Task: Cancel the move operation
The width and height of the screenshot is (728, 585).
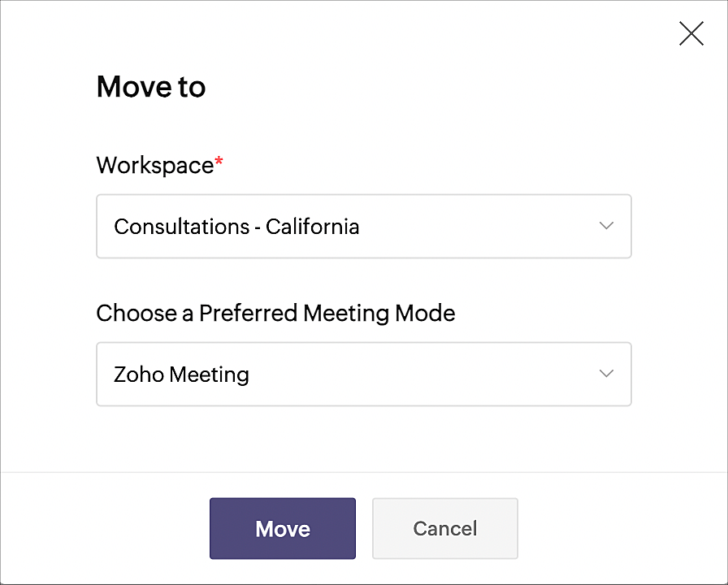Action: point(444,529)
